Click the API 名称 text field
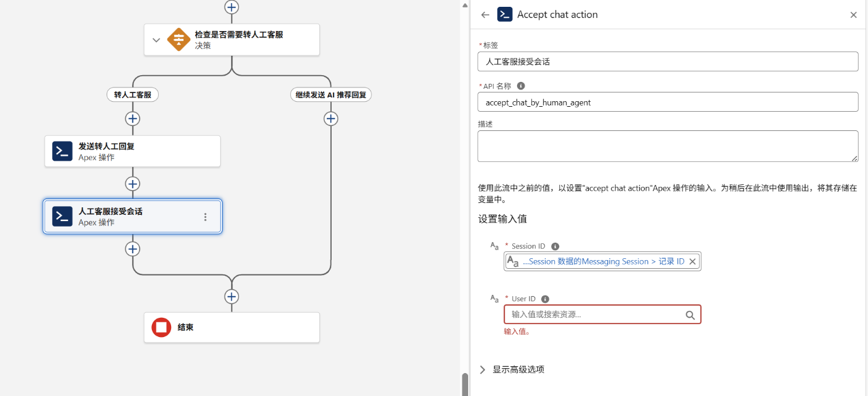868x396 pixels. point(668,102)
